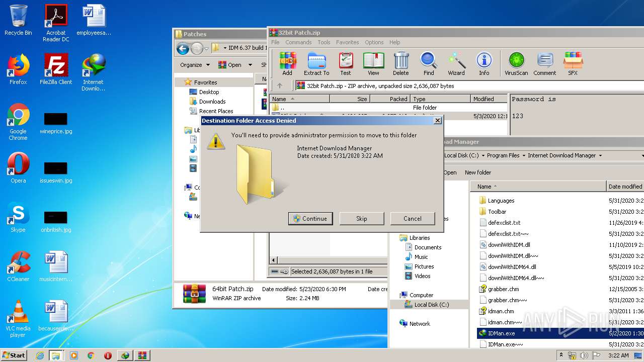This screenshot has width=644, height=362.
Task: Expand the Open button dropdown arrow in Patches
Action: pyautogui.click(x=250, y=65)
